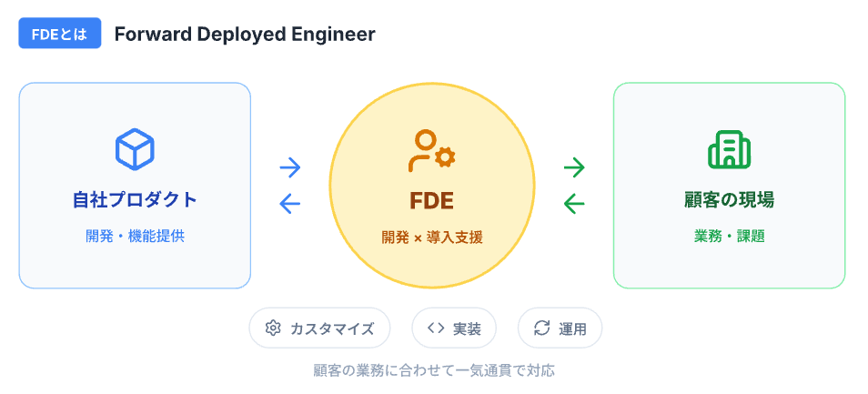
Task: Click the 開発・機能提供 subtitle text
Action: point(135,237)
